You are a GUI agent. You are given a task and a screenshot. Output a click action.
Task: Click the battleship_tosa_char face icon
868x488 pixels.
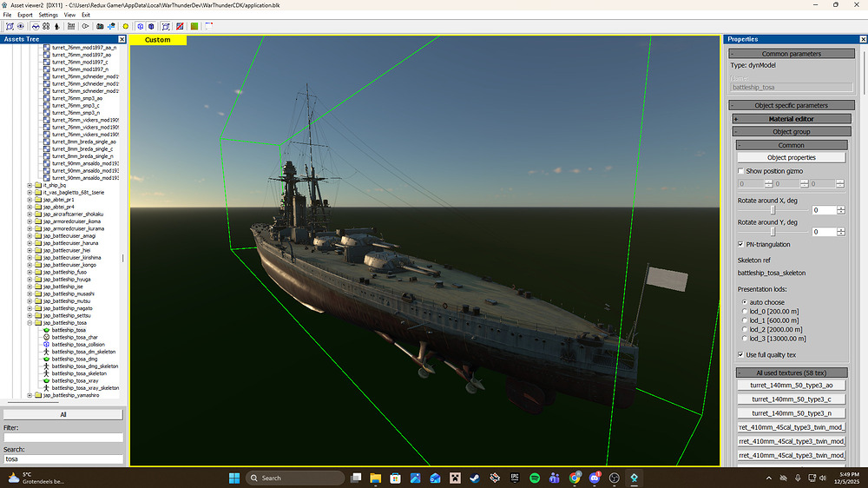coord(46,337)
